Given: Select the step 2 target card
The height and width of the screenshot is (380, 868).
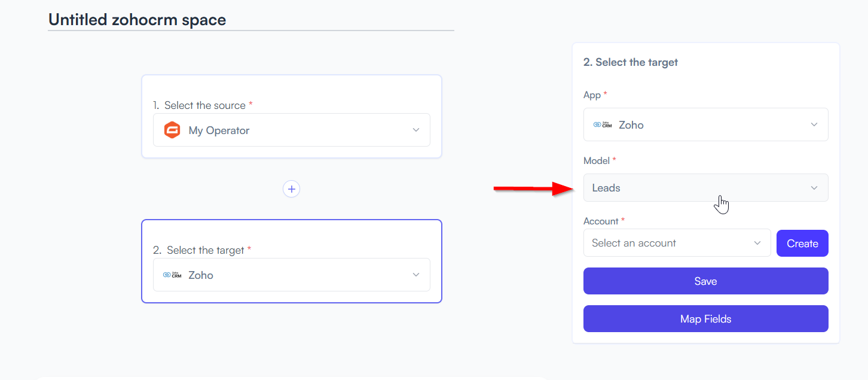Looking at the screenshot, I should [x=292, y=261].
